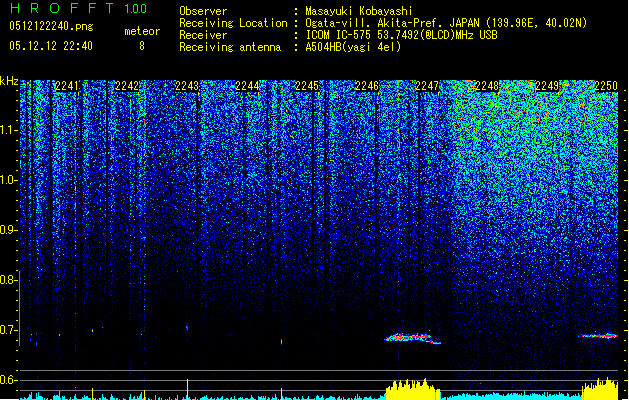Viewport: 629px width, 400px height.
Task: Click the 2250 time marker
Action: (606, 86)
